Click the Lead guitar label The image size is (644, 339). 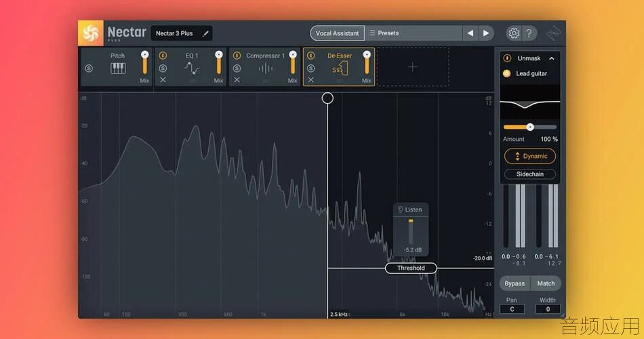tap(531, 73)
